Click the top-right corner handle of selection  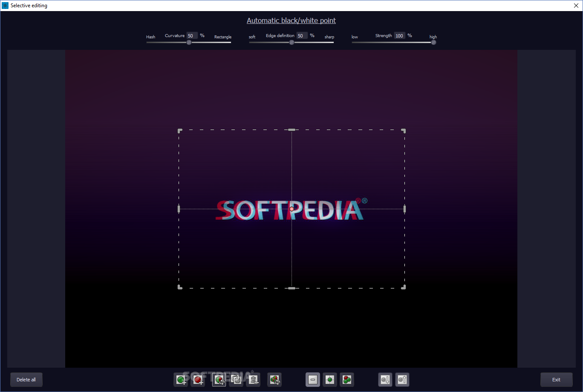404,131
